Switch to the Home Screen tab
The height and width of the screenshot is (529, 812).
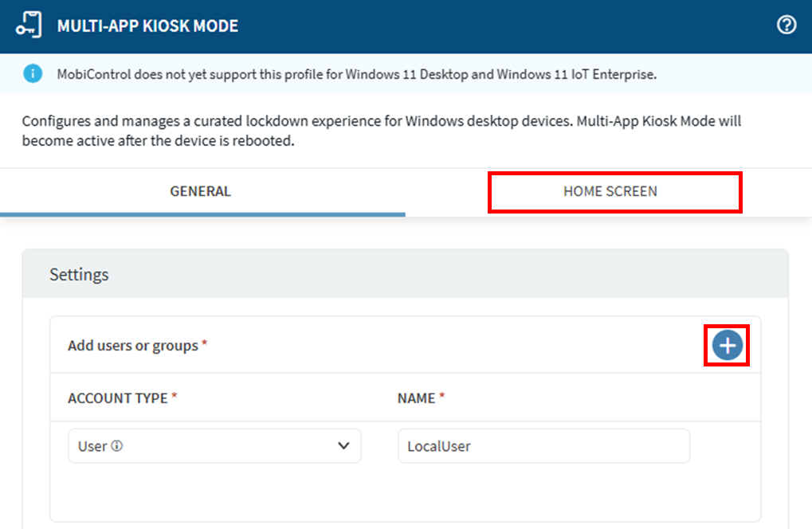pos(610,191)
